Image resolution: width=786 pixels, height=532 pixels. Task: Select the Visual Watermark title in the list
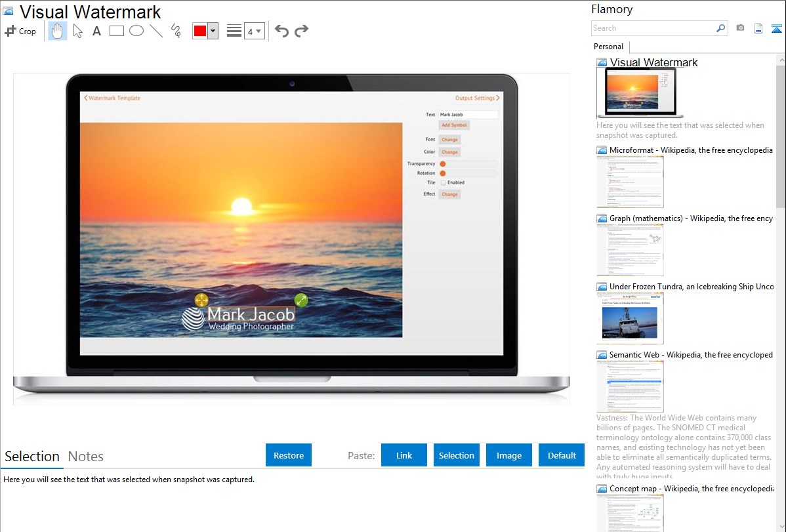tap(653, 62)
